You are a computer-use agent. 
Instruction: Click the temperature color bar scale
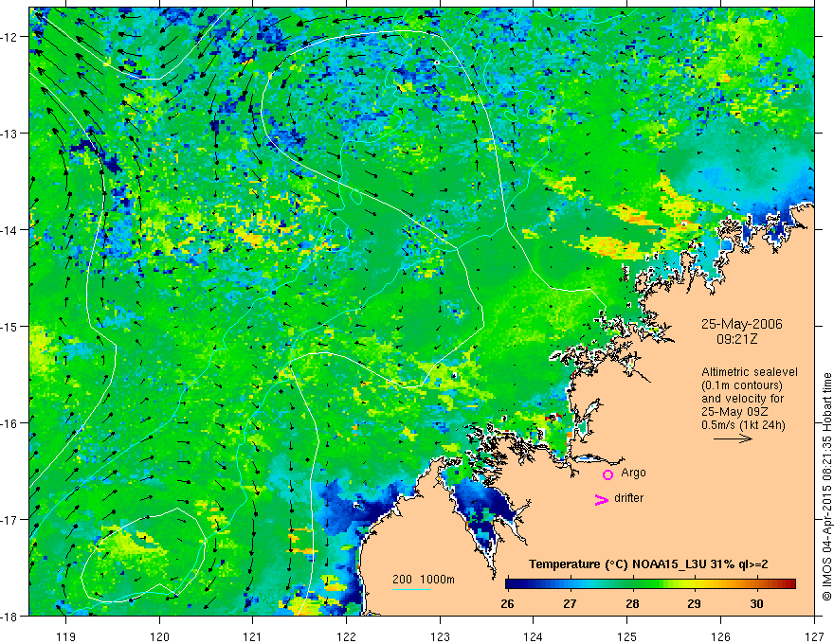(x=650, y=583)
